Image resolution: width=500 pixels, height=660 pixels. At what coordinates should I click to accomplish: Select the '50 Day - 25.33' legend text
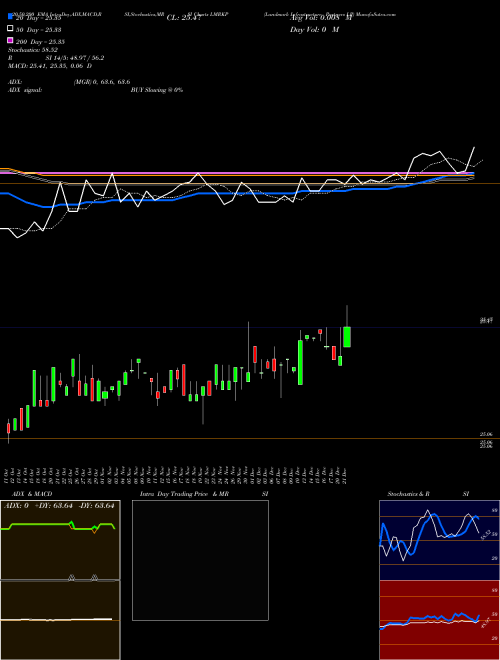pos(38,29)
